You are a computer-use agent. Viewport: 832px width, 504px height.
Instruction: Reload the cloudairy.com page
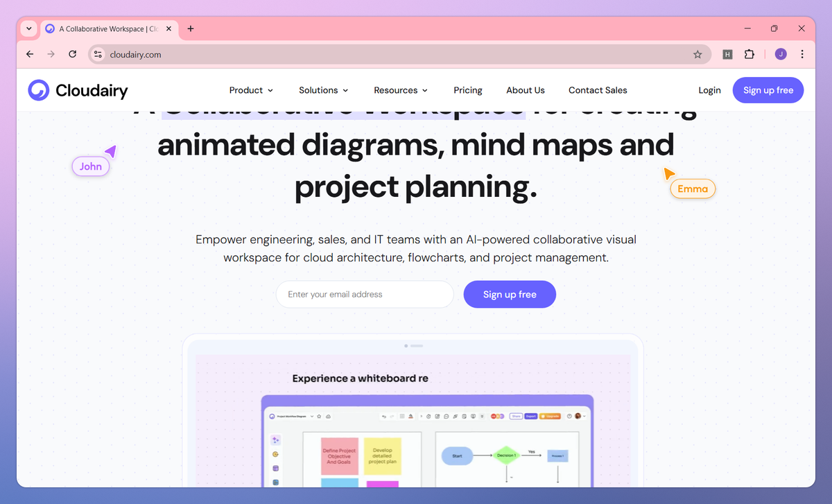coord(72,54)
